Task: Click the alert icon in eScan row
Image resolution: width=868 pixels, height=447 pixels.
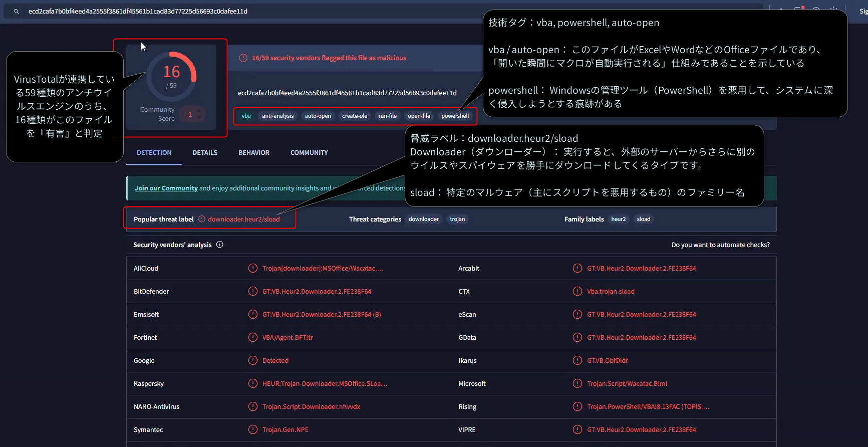Action: pyautogui.click(x=577, y=314)
